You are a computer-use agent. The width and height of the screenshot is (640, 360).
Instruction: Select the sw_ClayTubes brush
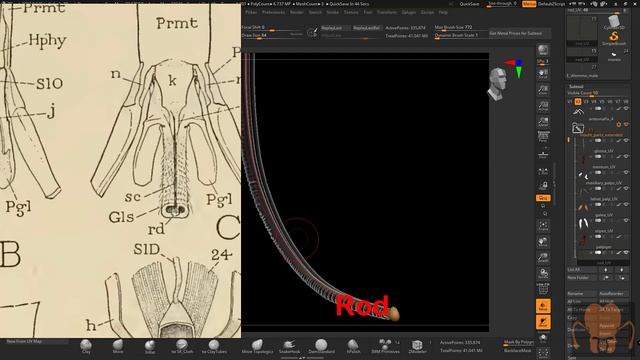click(214, 346)
